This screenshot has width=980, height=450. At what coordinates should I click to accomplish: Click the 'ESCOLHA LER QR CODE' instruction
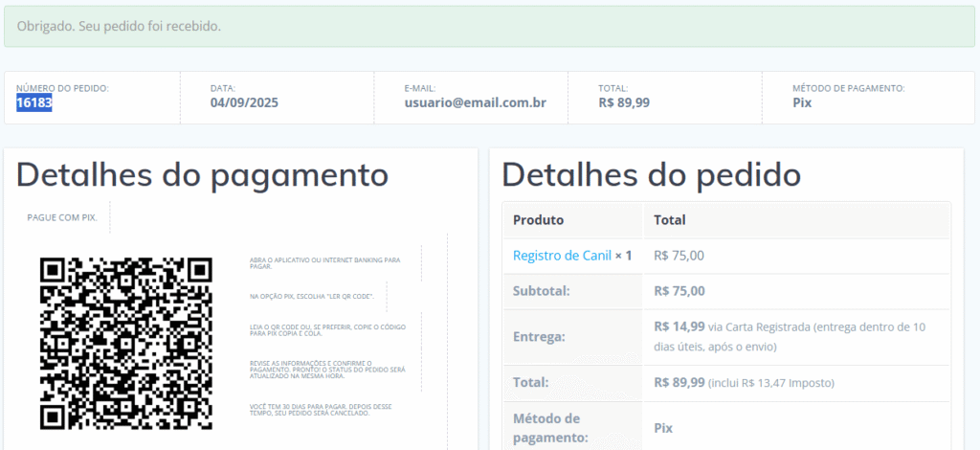(312, 296)
